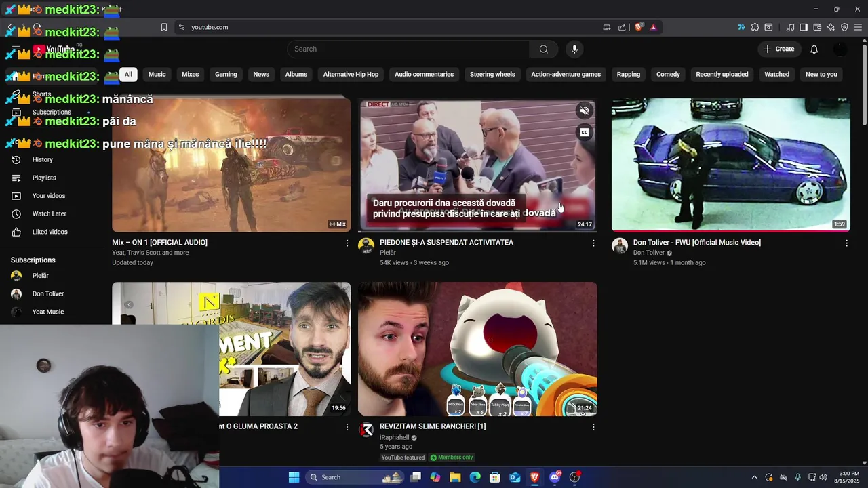Image resolution: width=868 pixels, height=488 pixels.
Task: Click PIEDONE ȘI-A SUSPENDAT ACTIVITATEA title
Action: [x=446, y=243]
